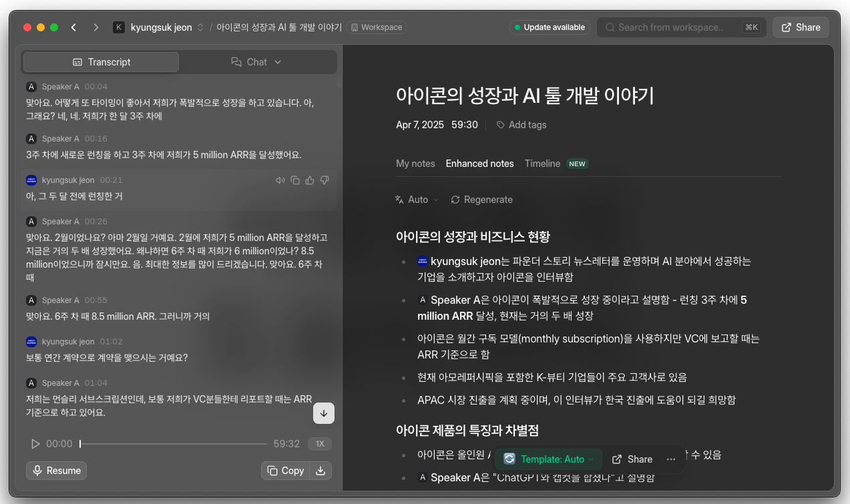Toggle playback speed from 1X
The height and width of the screenshot is (504, 850).
click(320, 443)
